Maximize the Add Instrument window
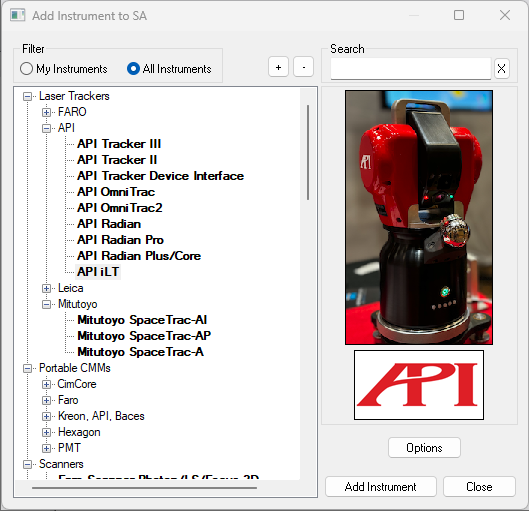This screenshot has height=511, width=529. [x=459, y=15]
